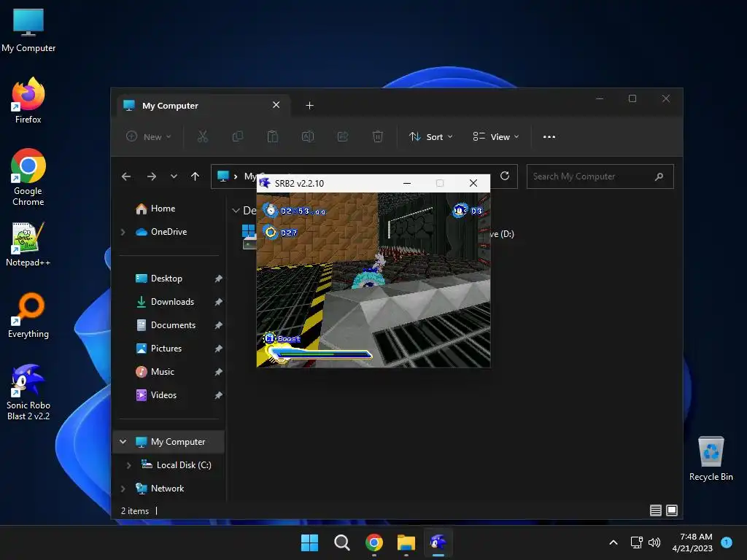Image resolution: width=747 pixels, height=560 pixels.
Task: Show hidden system tray icons
Action: (x=614, y=542)
